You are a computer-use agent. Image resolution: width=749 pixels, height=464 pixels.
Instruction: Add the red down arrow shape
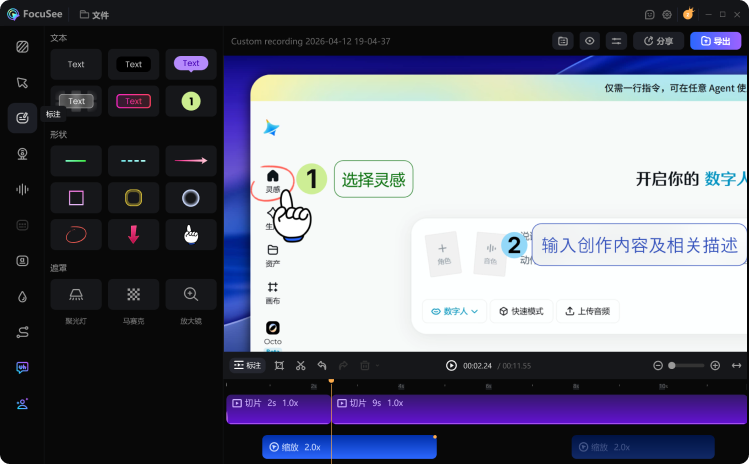click(x=133, y=235)
